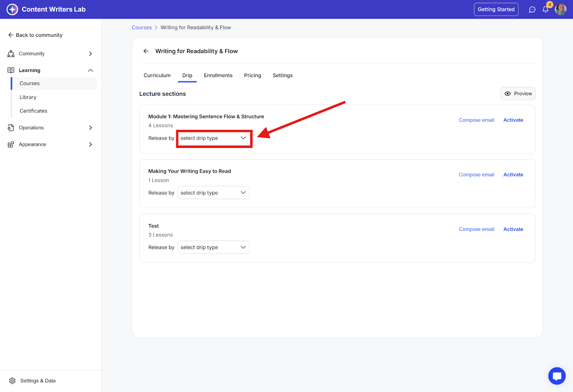Activate drip for Module 1
Screen dimensions: 573x392
[x=513, y=120]
